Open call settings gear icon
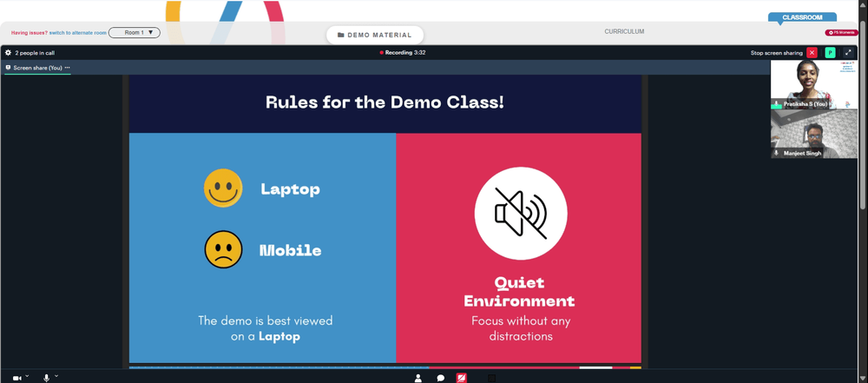Screen dimensions: 868x383 pos(8,53)
